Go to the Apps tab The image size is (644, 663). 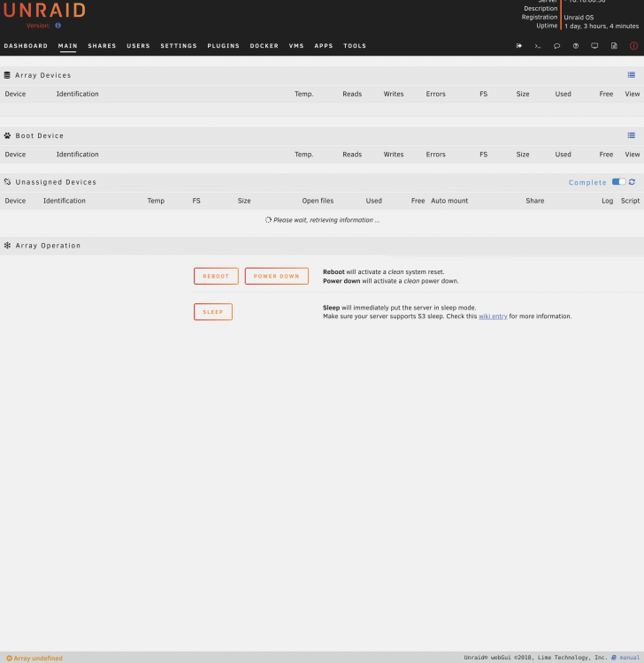[324, 46]
